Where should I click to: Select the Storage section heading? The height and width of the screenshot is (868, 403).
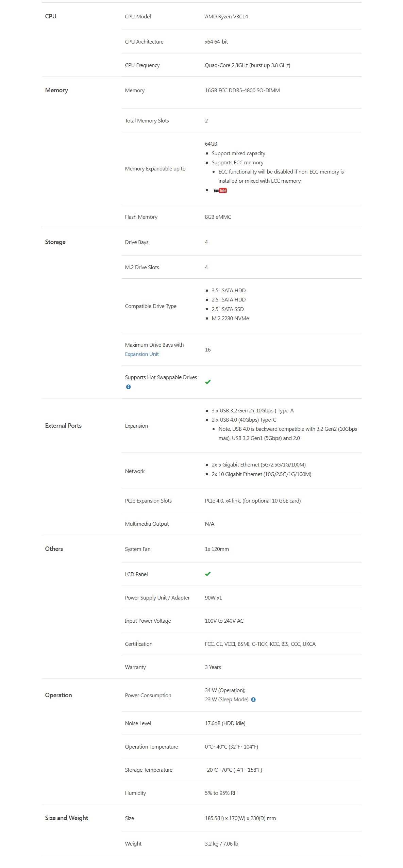(55, 242)
